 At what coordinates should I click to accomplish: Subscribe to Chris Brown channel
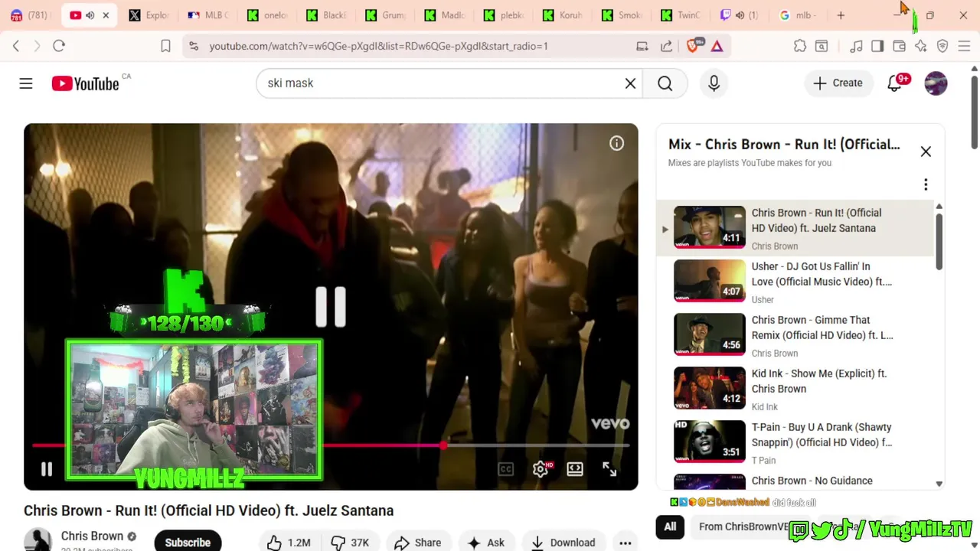188,542
